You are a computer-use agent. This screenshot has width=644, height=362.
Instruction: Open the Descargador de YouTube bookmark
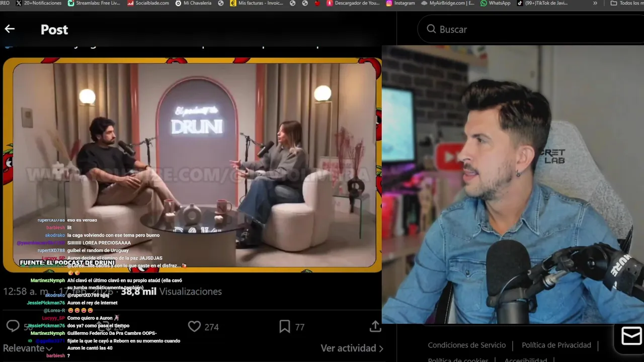353,3
